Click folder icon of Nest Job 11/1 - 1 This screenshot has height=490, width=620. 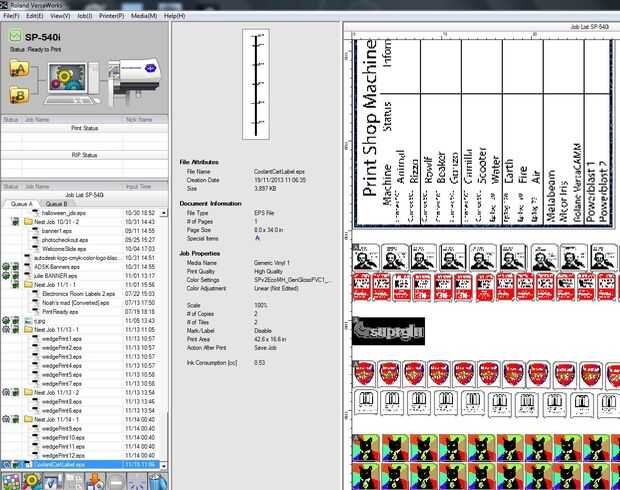pyautogui.click(x=28, y=285)
